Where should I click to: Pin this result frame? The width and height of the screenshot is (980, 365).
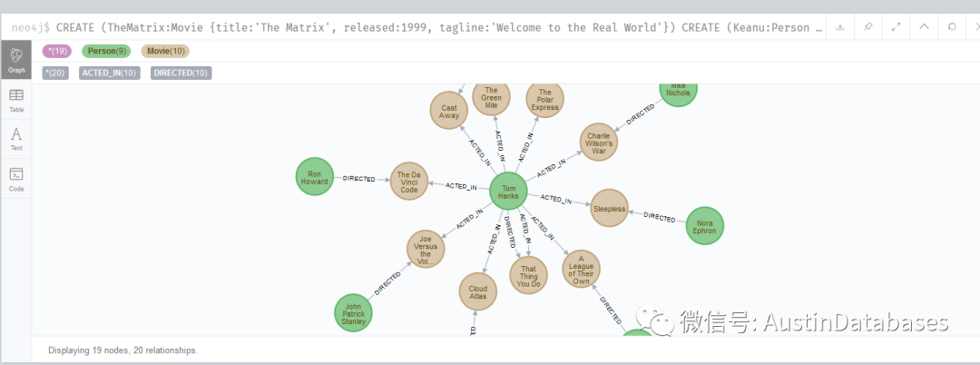[x=868, y=27]
